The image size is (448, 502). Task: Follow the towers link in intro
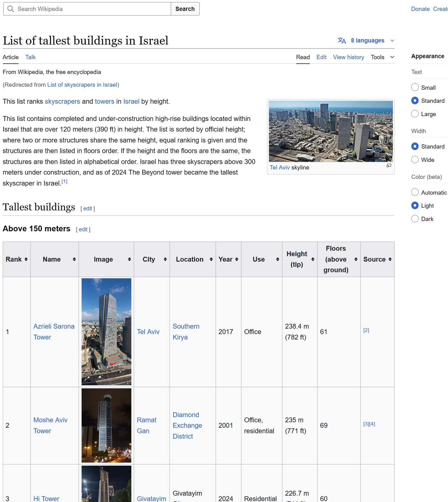[105, 101]
